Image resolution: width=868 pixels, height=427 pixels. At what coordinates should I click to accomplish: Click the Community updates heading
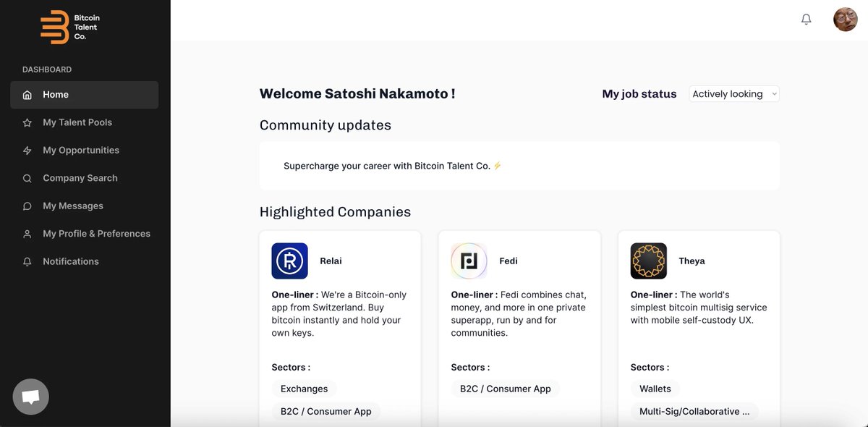325,125
